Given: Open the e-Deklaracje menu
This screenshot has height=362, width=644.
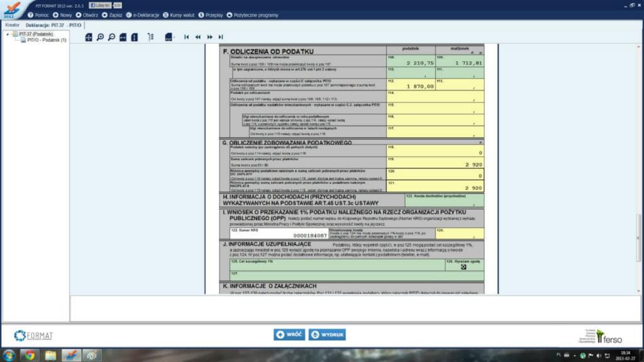Looking at the screenshot, I should point(143,14).
